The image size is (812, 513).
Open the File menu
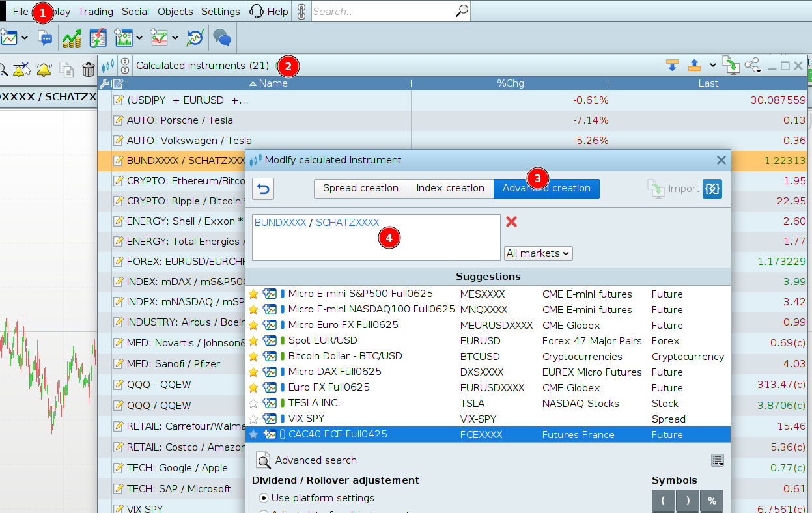[21, 11]
